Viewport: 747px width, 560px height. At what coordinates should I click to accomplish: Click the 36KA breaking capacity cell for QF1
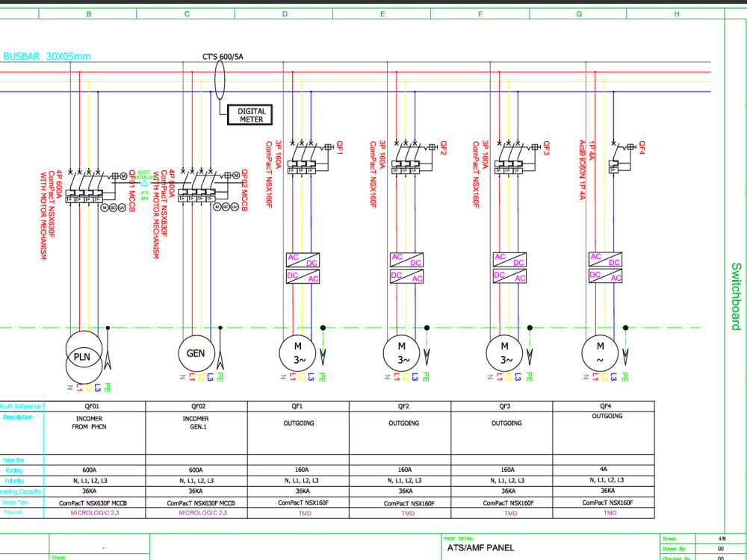[298, 491]
